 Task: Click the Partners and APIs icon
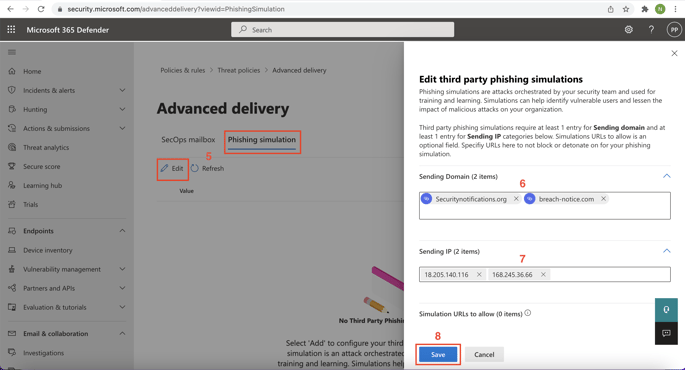click(12, 288)
